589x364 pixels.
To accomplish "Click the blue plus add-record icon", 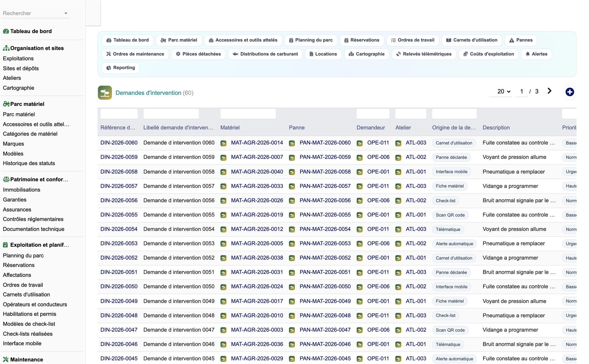I will pyautogui.click(x=570, y=92).
